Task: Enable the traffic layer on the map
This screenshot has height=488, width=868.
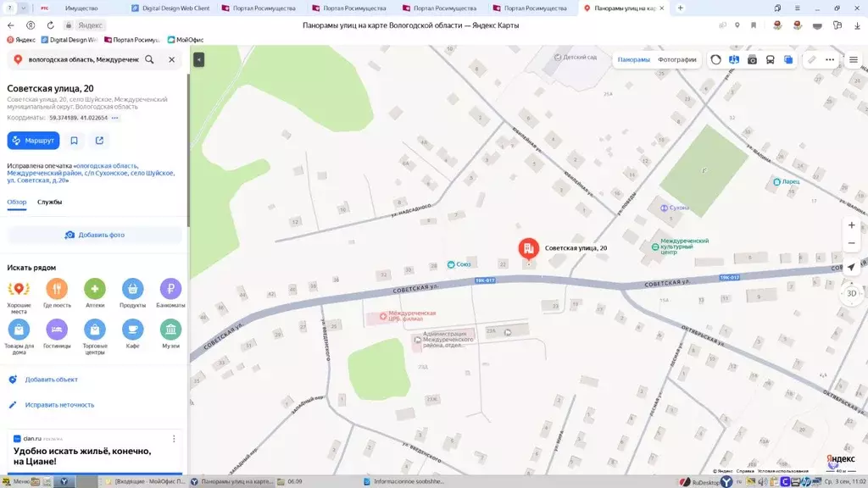Action: pyautogui.click(x=716, y=59)
